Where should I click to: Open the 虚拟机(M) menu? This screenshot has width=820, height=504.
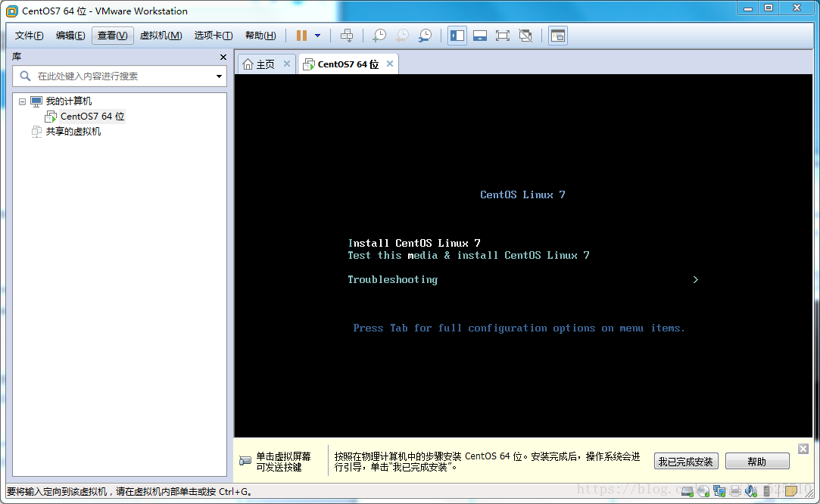(x=161, y=36)
